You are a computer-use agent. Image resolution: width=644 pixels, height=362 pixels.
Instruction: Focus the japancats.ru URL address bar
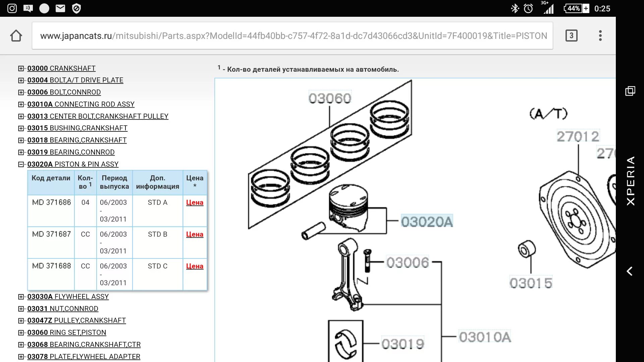292,36
